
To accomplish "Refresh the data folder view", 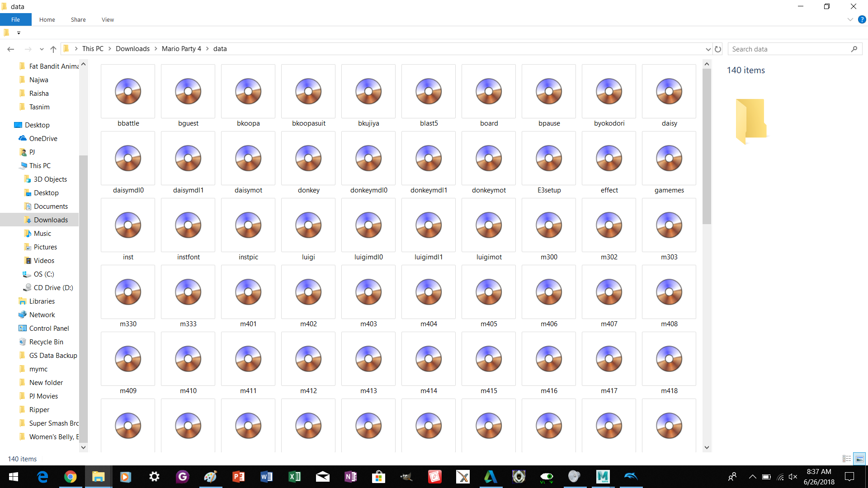I will tap(718, 49).
